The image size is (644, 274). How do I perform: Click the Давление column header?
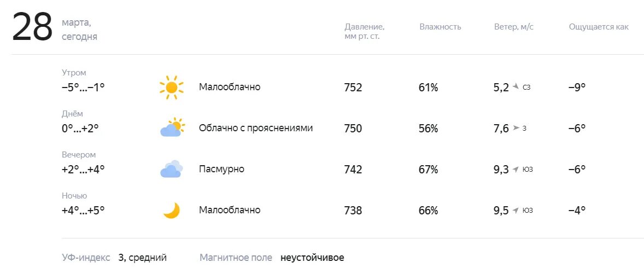click(x=364, y=31)
